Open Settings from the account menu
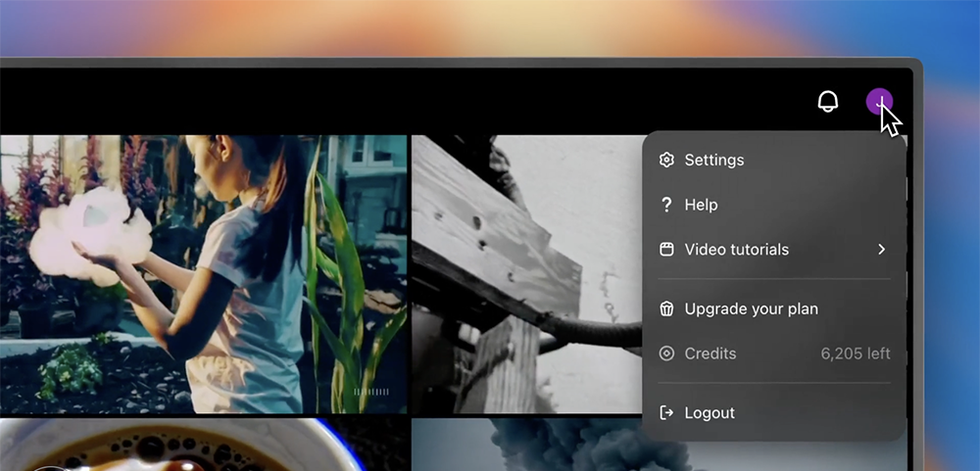Viewport: 980px width, 471px height. coord(774,160)
